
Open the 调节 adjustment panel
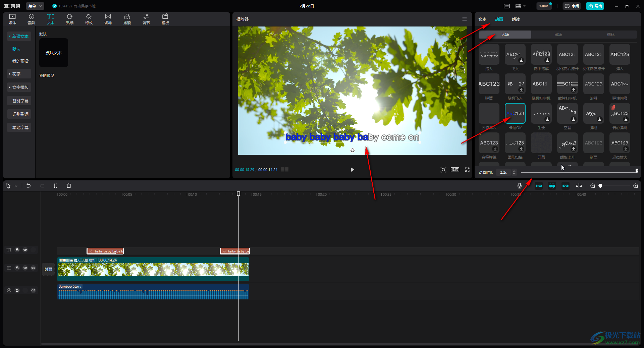[146, 19]
